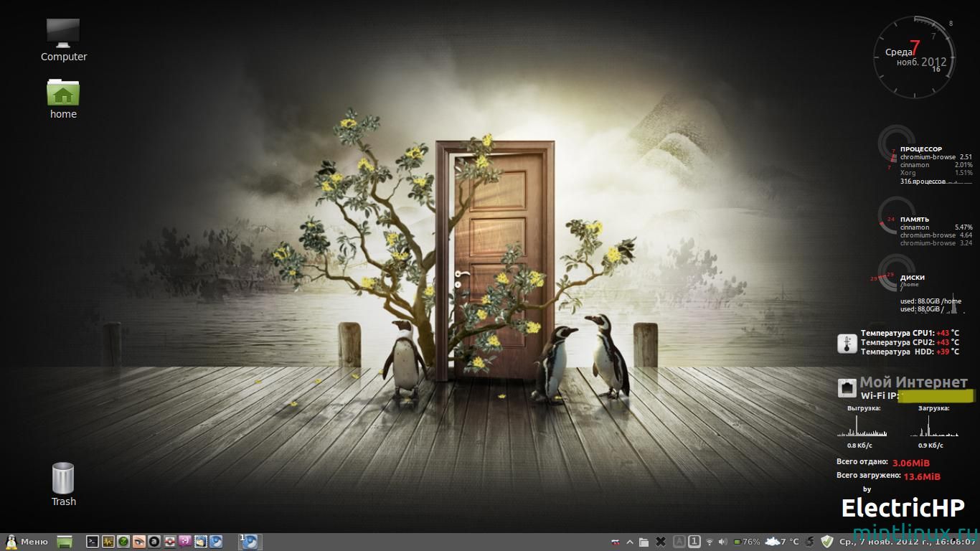Click the 'ПАМЯТЬ' heading in the widget
Viewport: 980px width, 551px height.
[915, 220]
